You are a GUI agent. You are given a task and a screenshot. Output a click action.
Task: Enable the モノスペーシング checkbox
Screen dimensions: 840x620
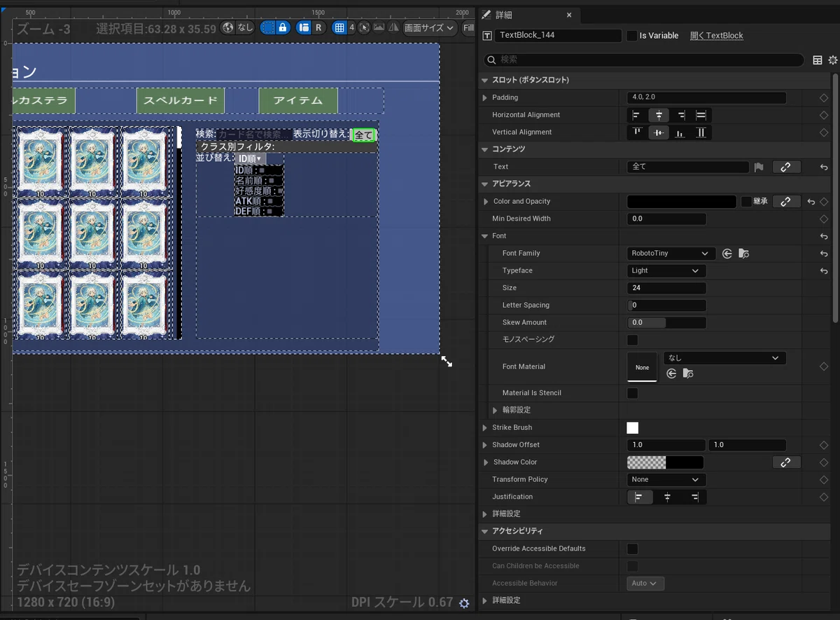[632, 340]
